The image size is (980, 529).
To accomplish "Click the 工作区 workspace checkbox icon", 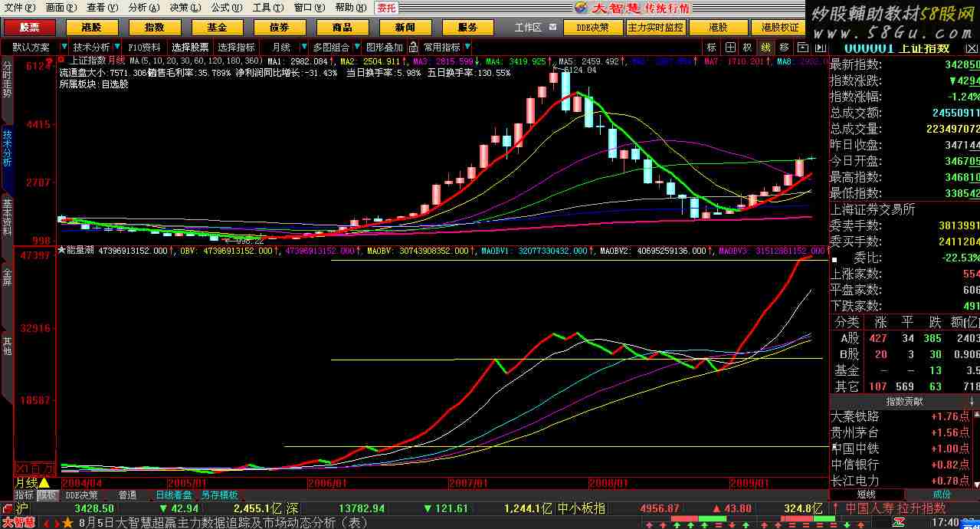I will click(x=553, y=28).
